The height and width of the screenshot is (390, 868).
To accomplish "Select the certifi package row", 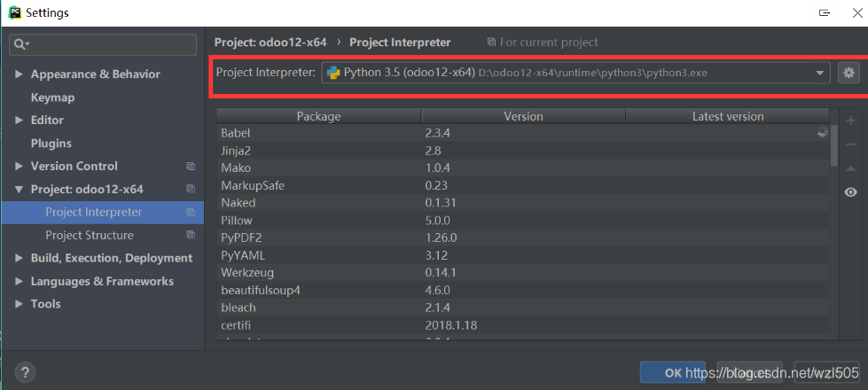I will (523, 325).
